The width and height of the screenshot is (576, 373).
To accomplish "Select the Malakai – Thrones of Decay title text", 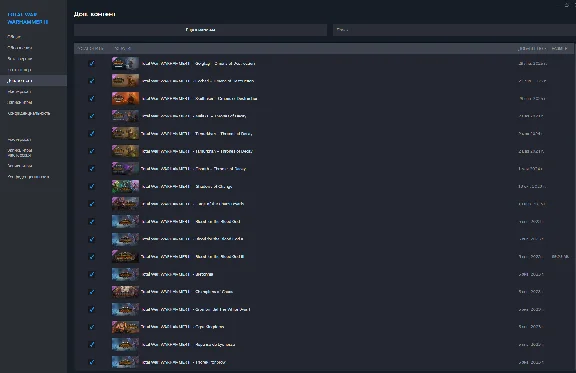I will pos(194,116).
